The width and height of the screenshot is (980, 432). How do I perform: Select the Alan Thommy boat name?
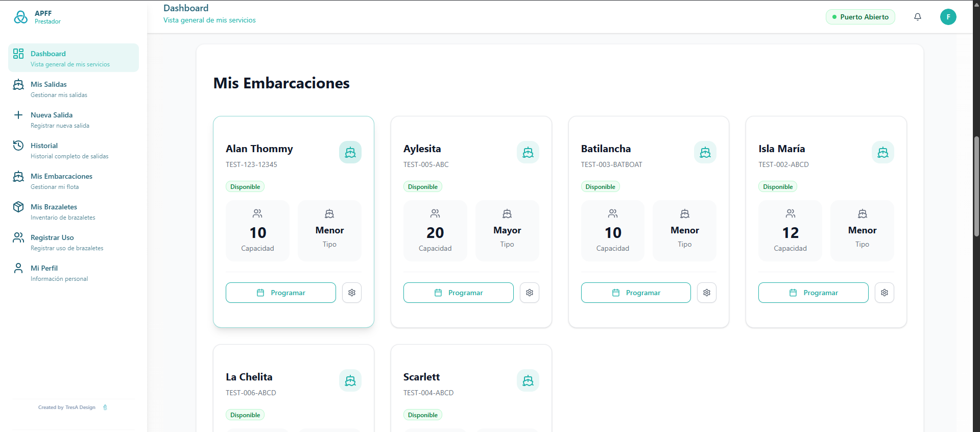pyautogui.click(x=259, y=149)
